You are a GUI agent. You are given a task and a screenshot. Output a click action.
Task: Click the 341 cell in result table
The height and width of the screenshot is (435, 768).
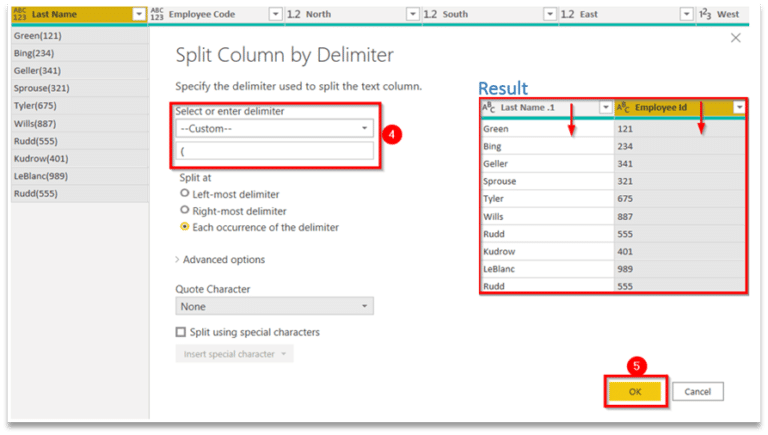pos(680,164)
